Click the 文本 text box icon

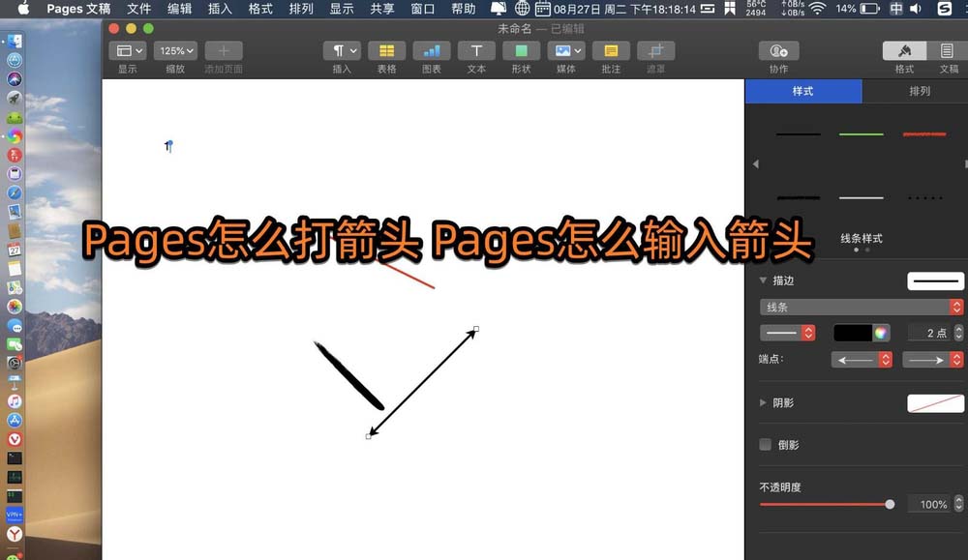476,50
